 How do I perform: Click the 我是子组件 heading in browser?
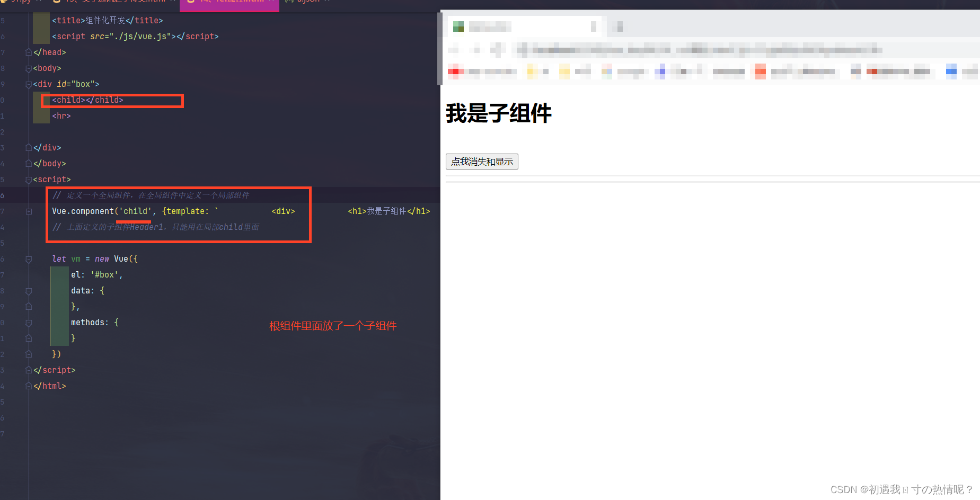point(499,113)
